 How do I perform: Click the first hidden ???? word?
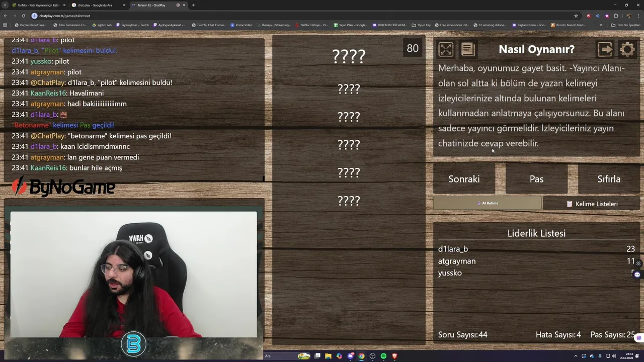349,56
